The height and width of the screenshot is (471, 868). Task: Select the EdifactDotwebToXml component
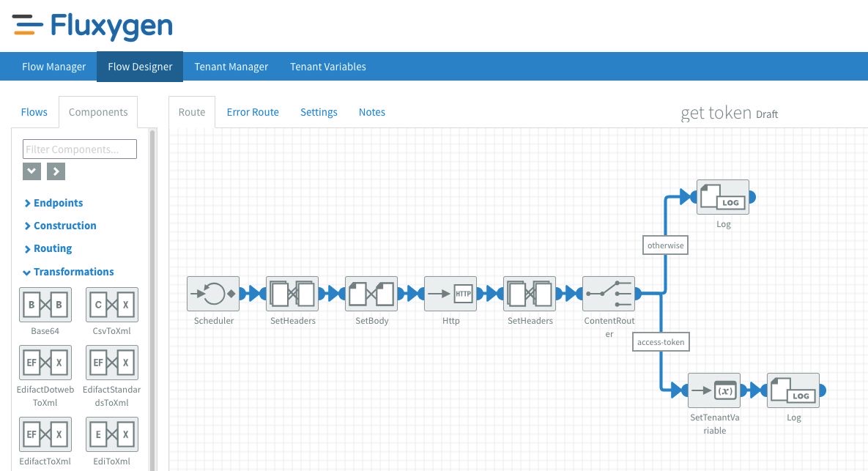tap(45, 363)
